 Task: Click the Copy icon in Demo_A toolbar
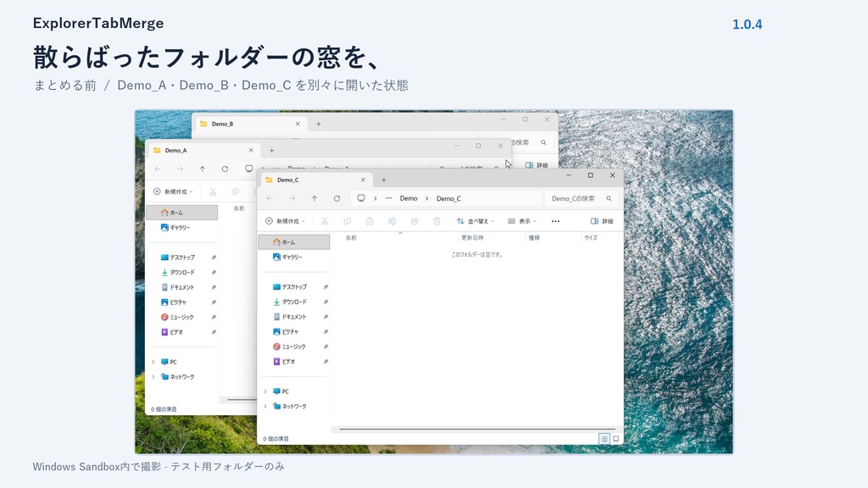click(x=236, y=192)
